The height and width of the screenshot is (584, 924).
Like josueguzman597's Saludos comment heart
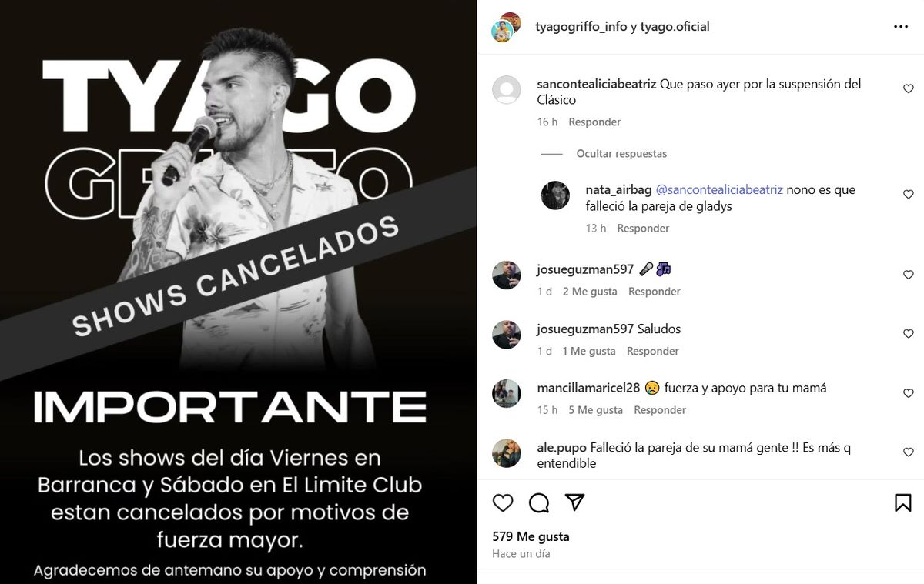908,334
